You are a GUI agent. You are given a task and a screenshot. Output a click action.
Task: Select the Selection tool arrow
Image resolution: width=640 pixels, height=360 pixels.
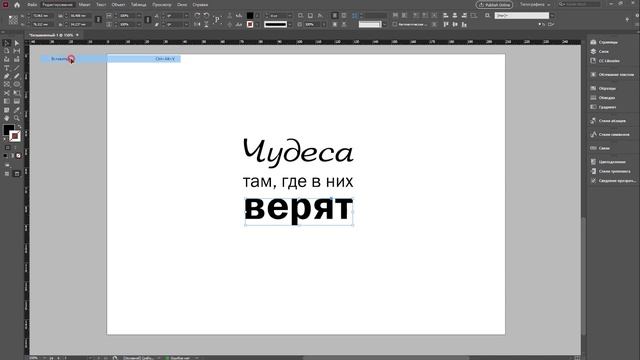[x=7, y=43]
